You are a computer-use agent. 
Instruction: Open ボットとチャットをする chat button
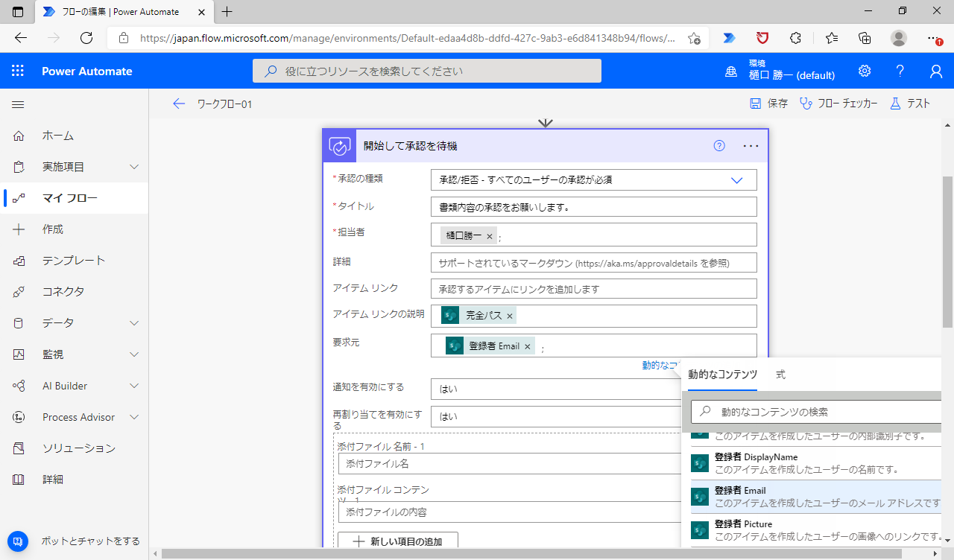click(74, 541)
